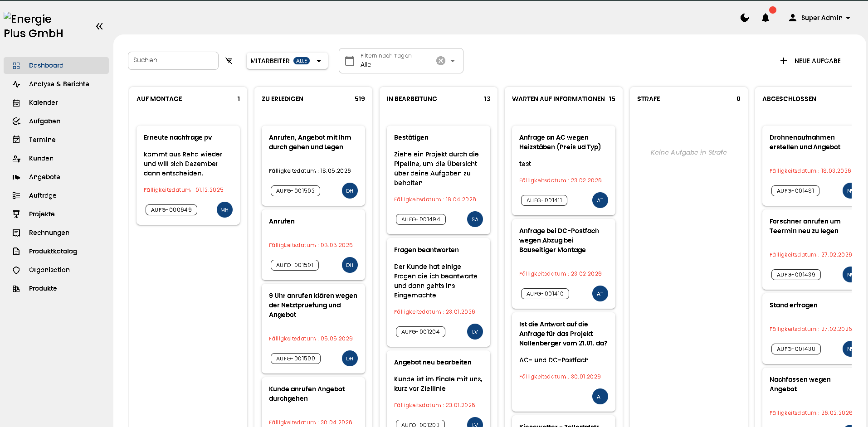
Task: Expand the Filtern nach Tagen dropdown arrow
Action: click(x=453, y=61)
